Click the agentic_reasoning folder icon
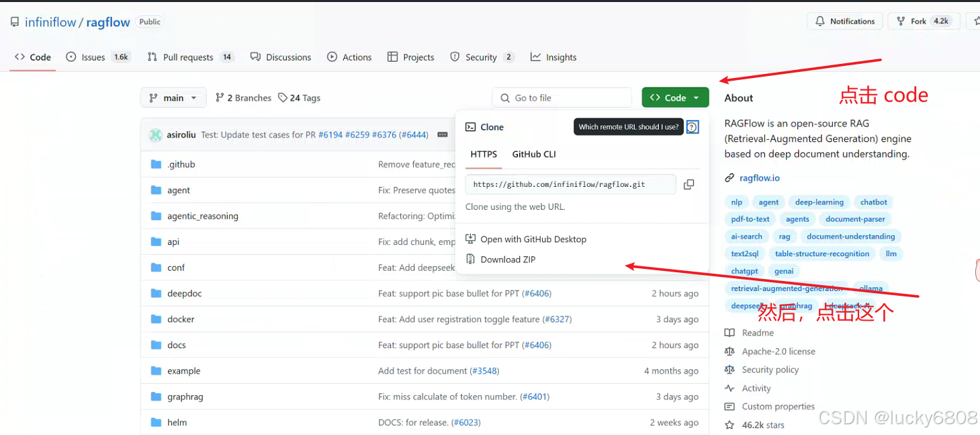The height and width of the screenshot is (435, 980). point(157,216)
